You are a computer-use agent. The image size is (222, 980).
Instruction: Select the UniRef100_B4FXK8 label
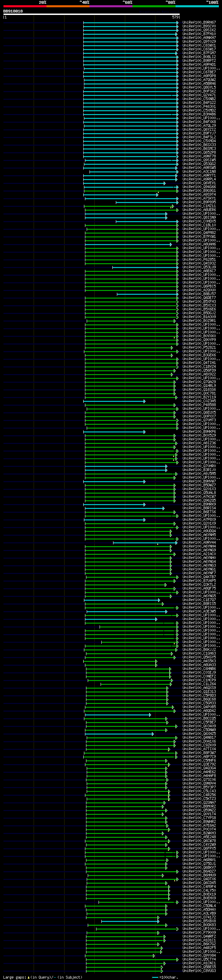[x=199, y=122]
